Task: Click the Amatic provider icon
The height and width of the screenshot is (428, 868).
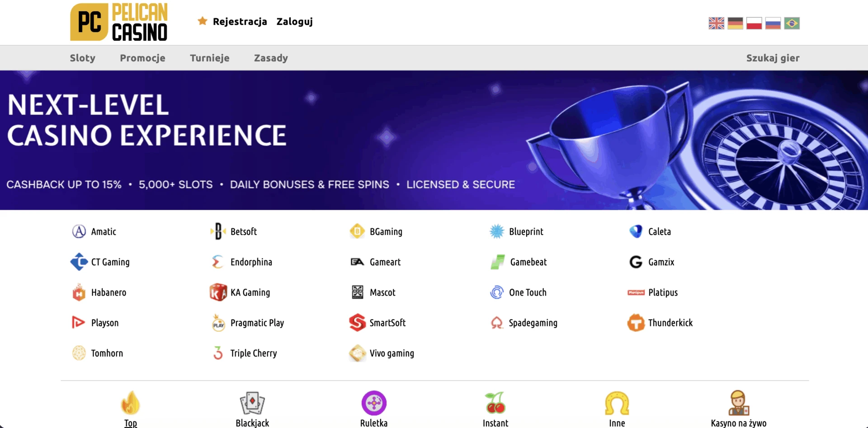Action: (x=79, y=231)
